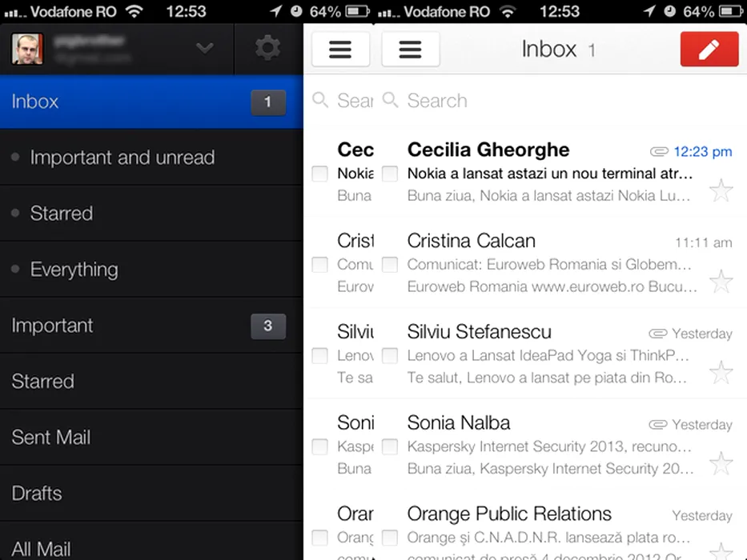Open bulleted 'Starred' under Inbox
747x560 pixels.
click(151, 213)
